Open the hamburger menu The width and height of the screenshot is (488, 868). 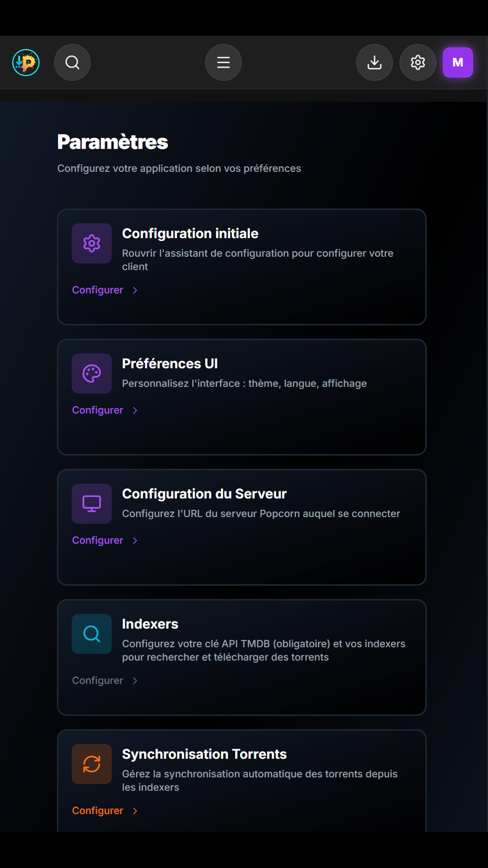223,62
